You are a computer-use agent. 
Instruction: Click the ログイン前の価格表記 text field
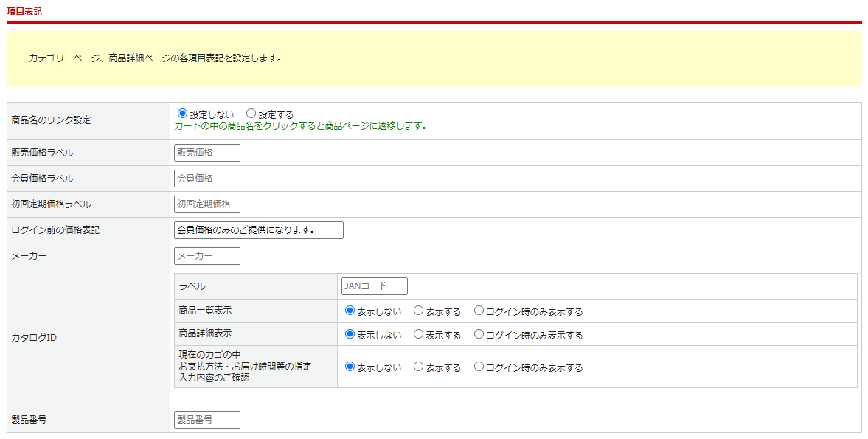(x=259, y=230)
